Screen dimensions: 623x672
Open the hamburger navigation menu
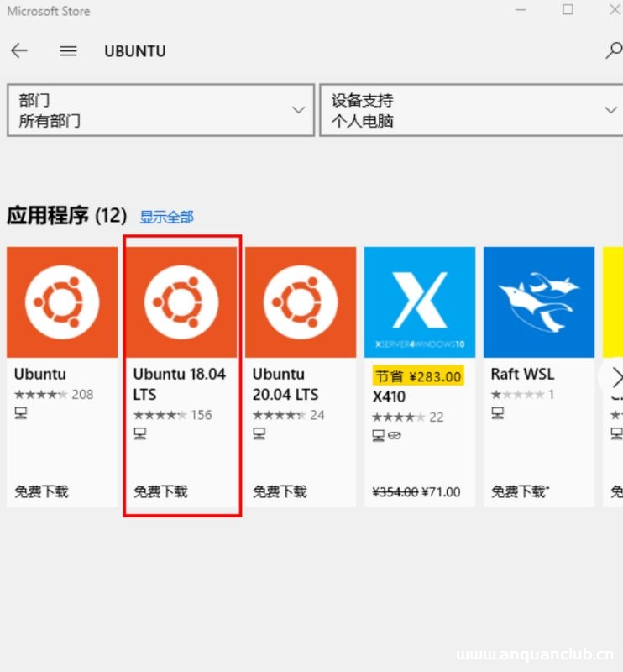68,51
